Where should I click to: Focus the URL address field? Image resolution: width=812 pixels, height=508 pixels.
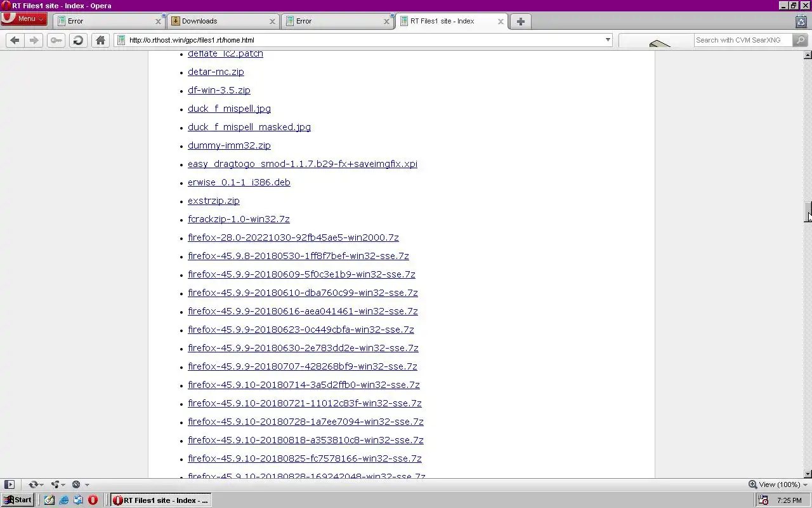coord(363,40)
